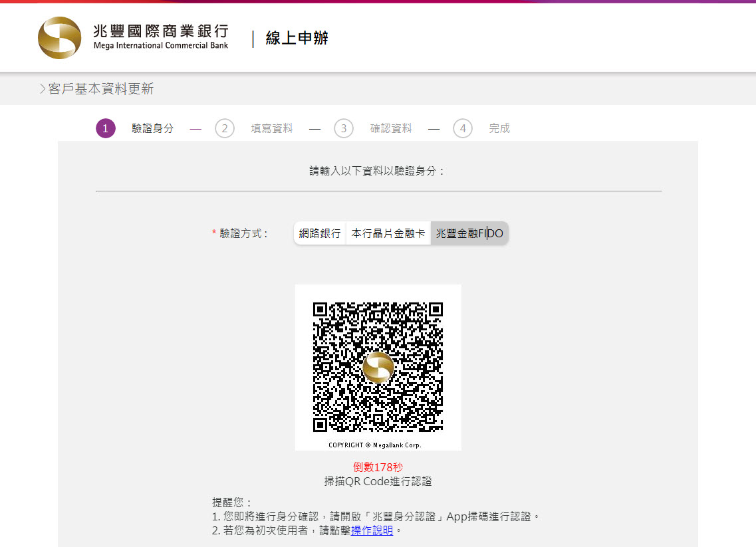Click the 完成 step label
756x547 pixels.
coord(499,128)
